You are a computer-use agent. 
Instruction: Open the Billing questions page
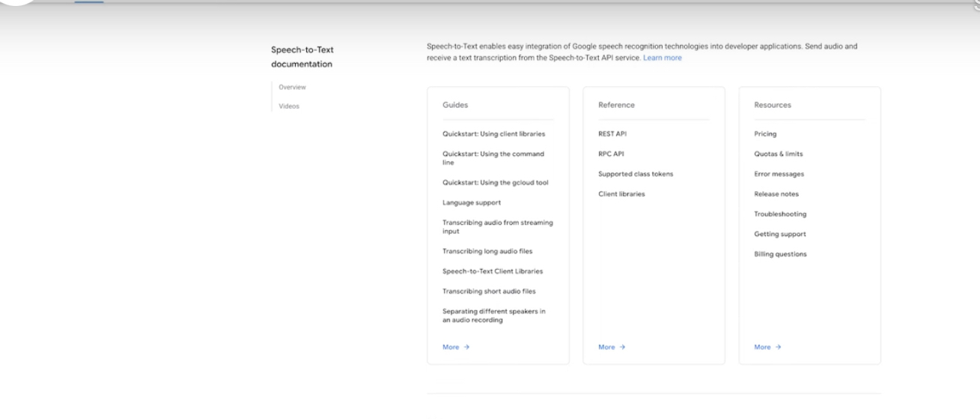[780, 254]
